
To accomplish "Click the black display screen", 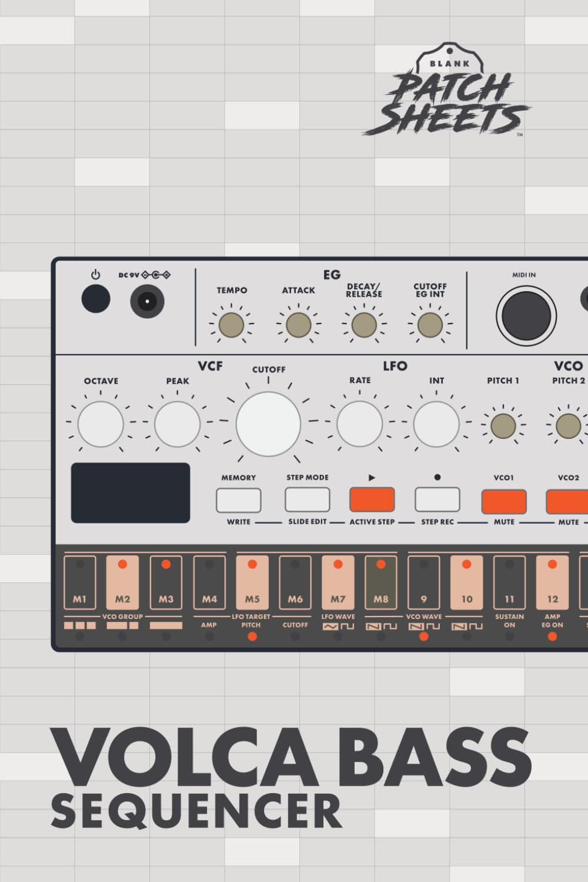I will [131, 493].
